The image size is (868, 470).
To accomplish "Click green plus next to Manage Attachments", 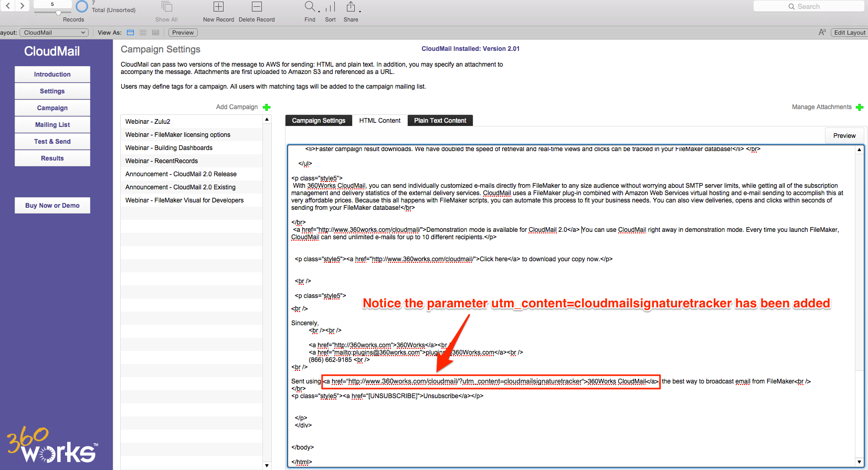I will pos(860,107).
